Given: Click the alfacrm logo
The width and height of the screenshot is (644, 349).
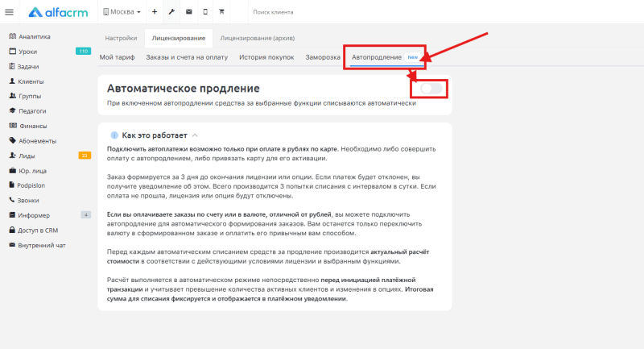Looking at the screenshot, I should [x=60, y=12].
